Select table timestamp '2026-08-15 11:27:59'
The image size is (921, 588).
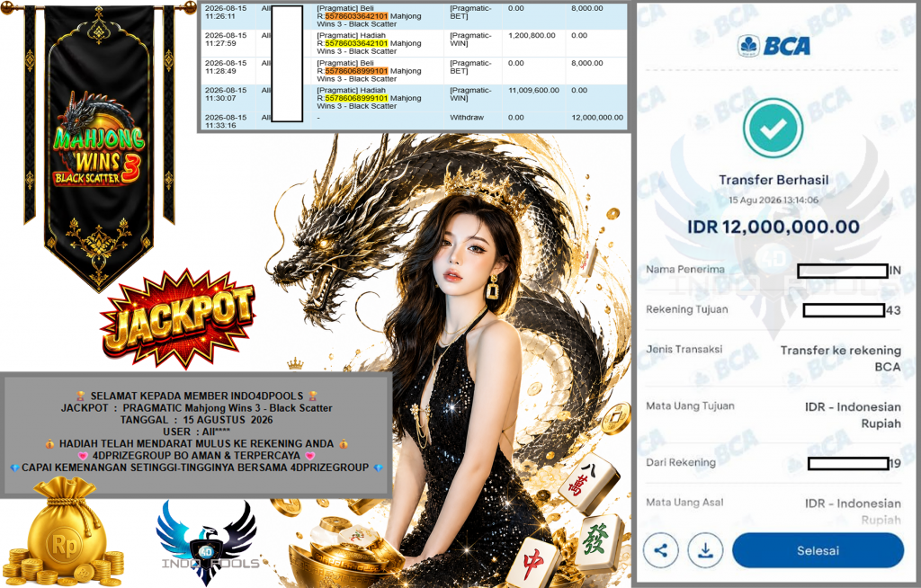pos(226,40)
